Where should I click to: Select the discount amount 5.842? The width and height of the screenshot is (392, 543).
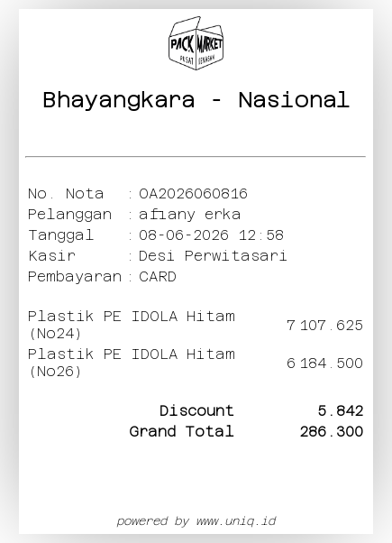pos(341,410)
